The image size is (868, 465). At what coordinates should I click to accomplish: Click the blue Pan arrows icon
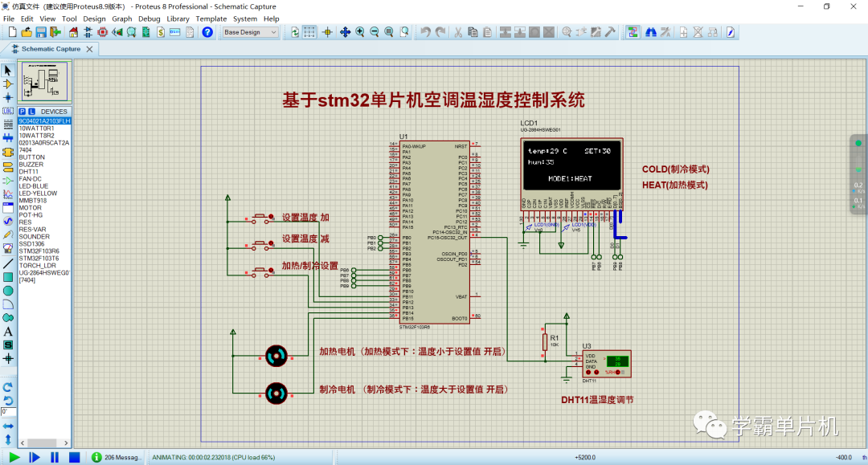coord(345,33)
